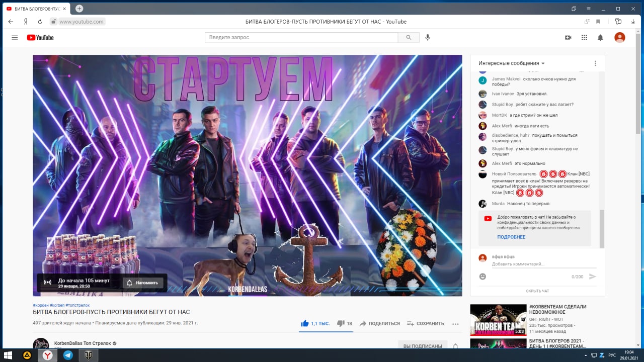Image resolution: width=644 pixels, height=362 pixels.
Task: Click Ivan Ivanov chat username
Action: tap(503, 94)
